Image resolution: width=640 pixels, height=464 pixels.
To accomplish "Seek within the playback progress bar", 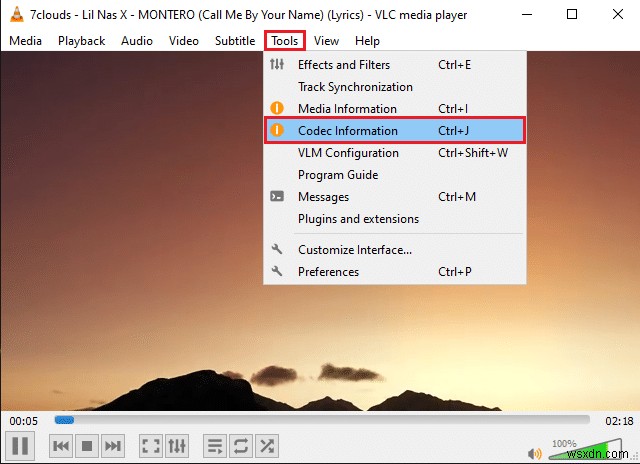I will point(322,420).
